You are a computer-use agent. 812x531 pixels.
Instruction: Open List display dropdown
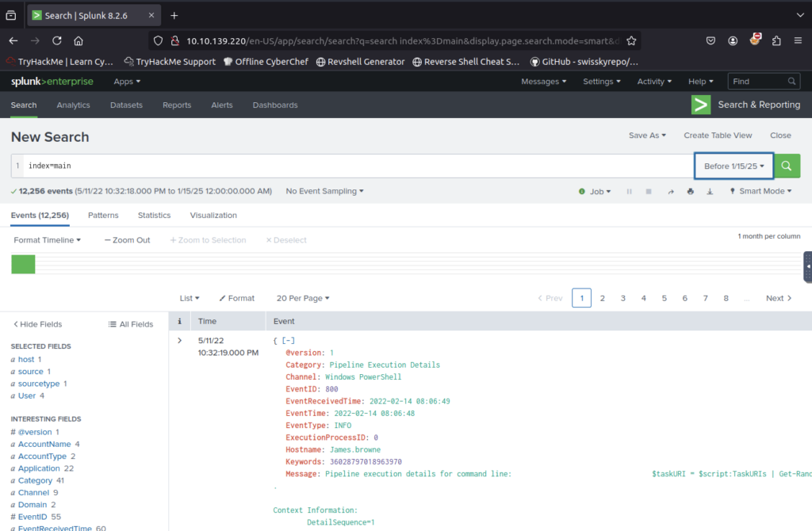190,298
